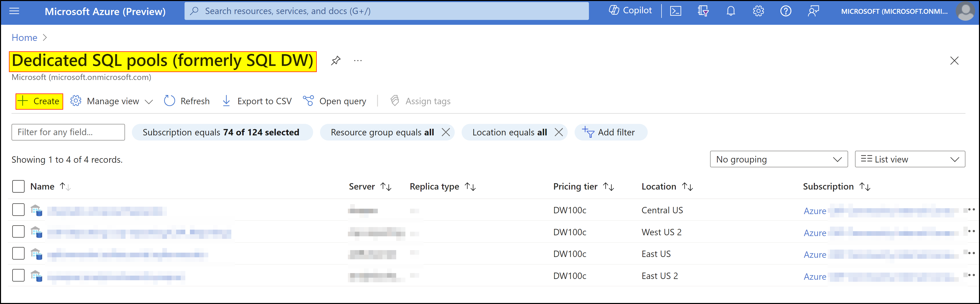Click the SQL pool icon in East US row
Screen dimensions: 980x304
pyautogui.click(x=37, y=254)
